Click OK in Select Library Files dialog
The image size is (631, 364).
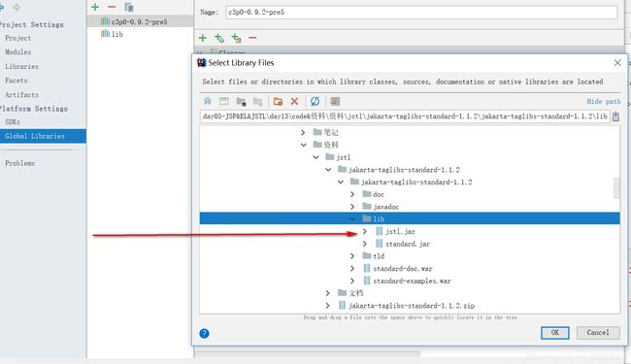click(x=555, y=333)
